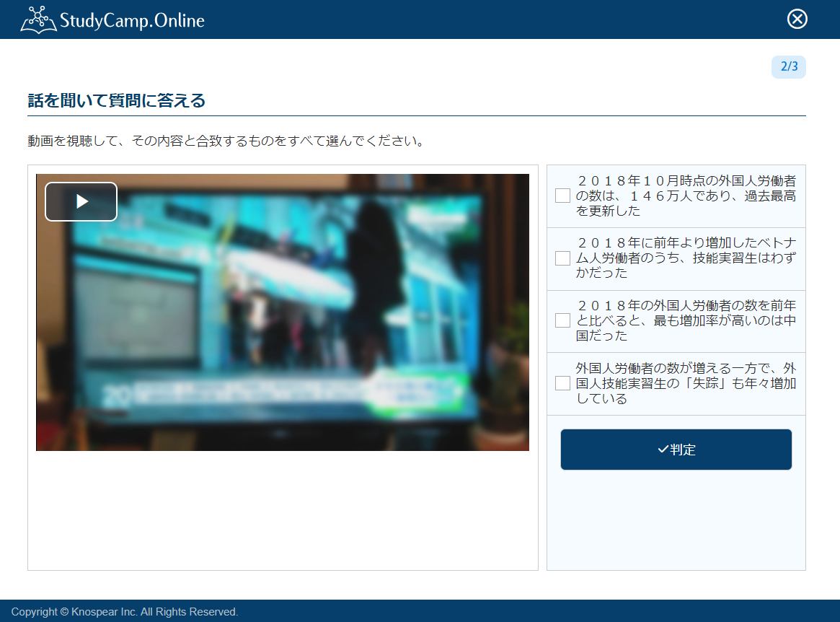This screenshot has height=622, width=840.
Task: Click the Knospear Inc. copyright footer text
Action: pyautogui.click(x=125, y=612)
